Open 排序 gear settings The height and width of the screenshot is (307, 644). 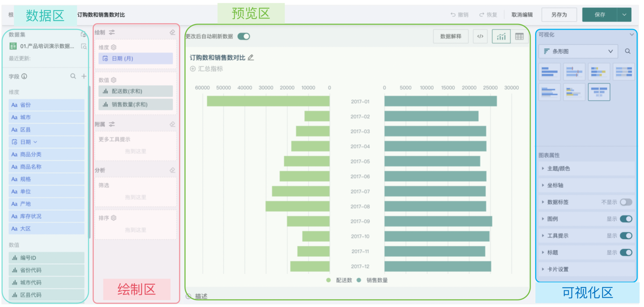(114, 218)
